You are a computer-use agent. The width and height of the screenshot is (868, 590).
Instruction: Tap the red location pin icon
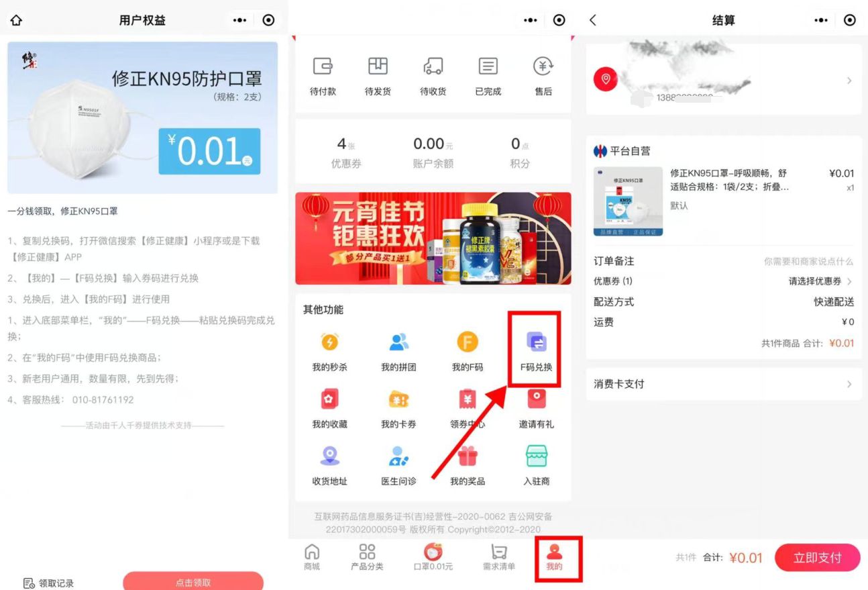coord(606,79)
